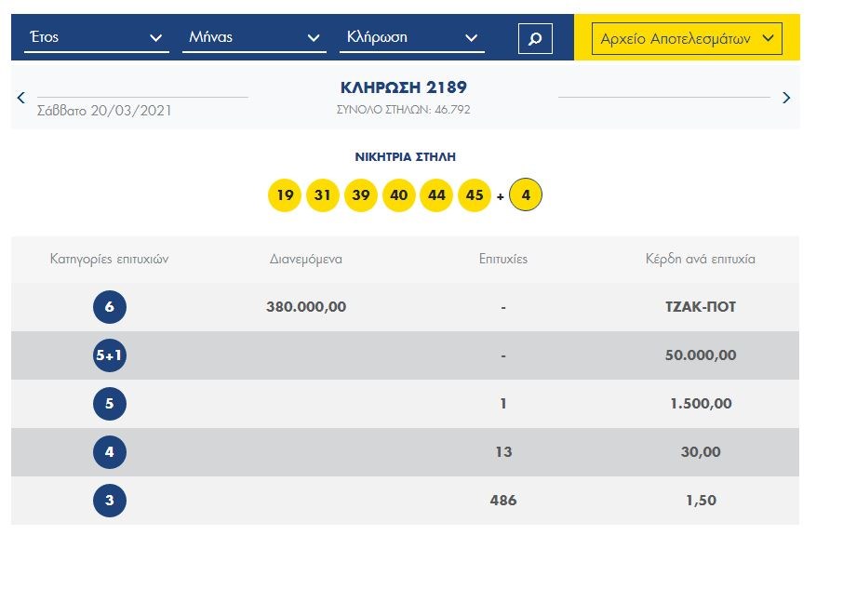
Task: Go to next draw with right arrow
Action: 786,97
